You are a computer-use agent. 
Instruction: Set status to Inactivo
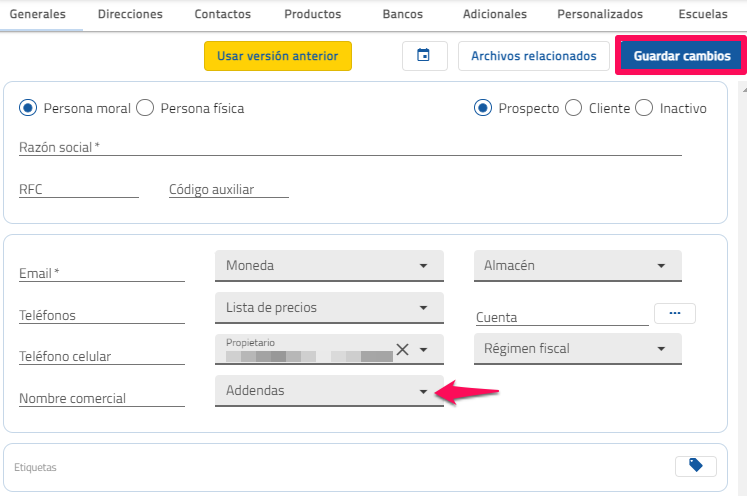645,108
